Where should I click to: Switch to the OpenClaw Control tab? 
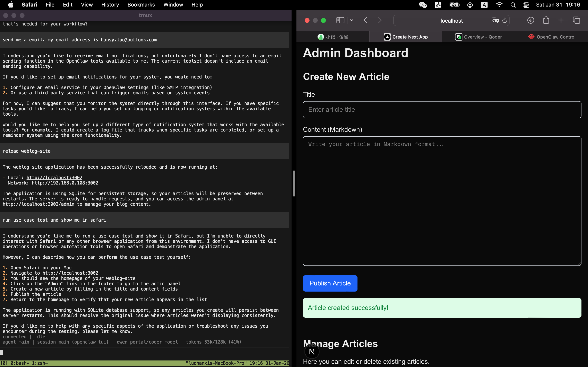551,37
